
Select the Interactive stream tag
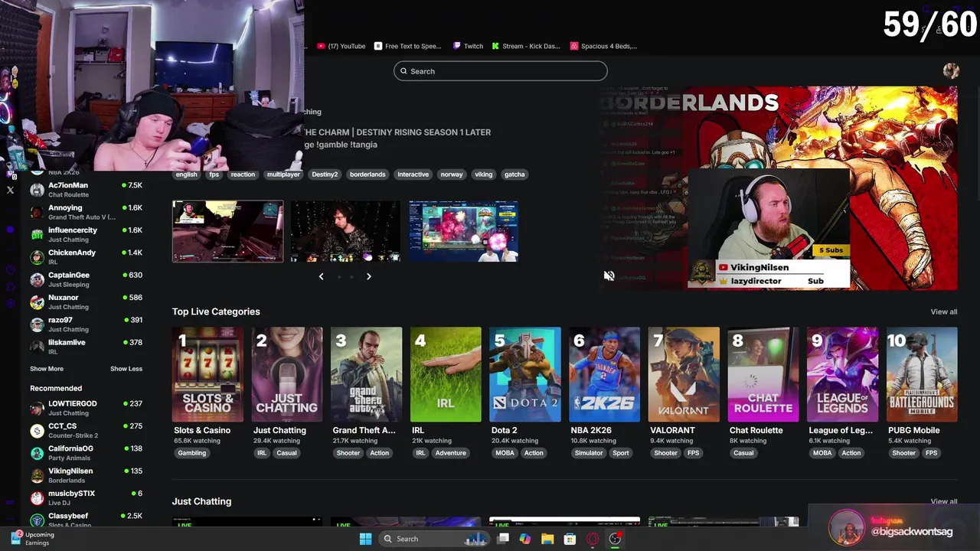(x=413, y=174)
